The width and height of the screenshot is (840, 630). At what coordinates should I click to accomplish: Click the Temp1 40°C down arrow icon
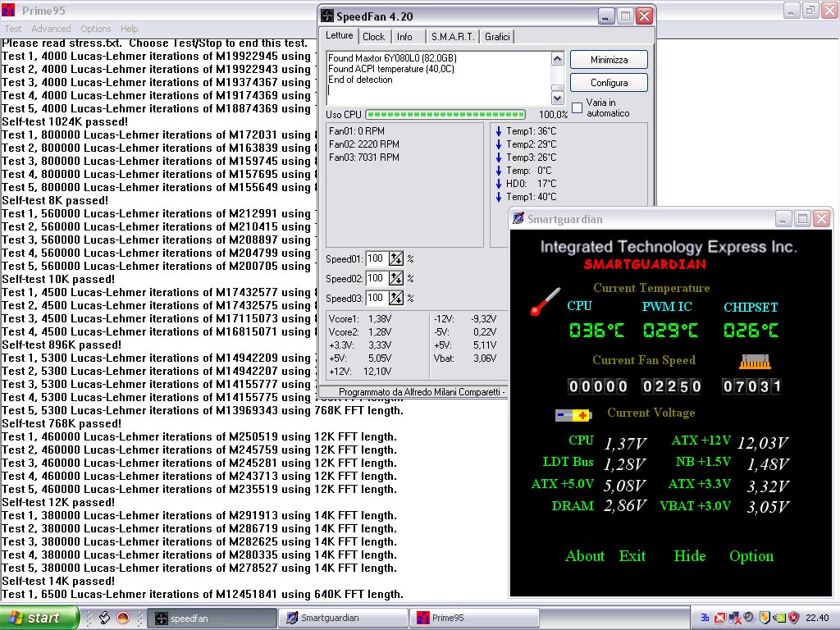tap(499, 197)
